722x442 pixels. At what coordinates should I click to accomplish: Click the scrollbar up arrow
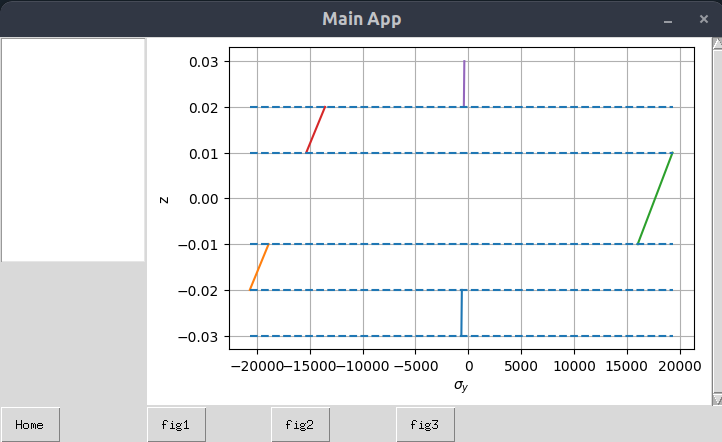coord(716,43)
